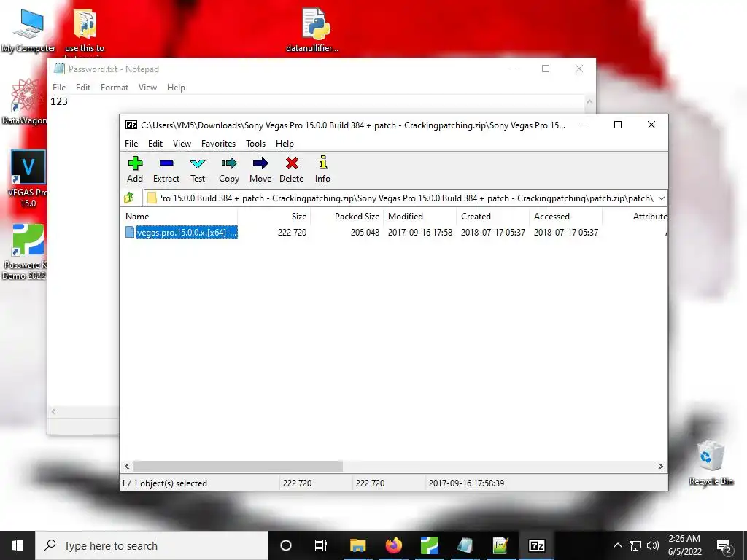
Task: Minimize the Password.txt Notepad window
Action: pos(513,69)
